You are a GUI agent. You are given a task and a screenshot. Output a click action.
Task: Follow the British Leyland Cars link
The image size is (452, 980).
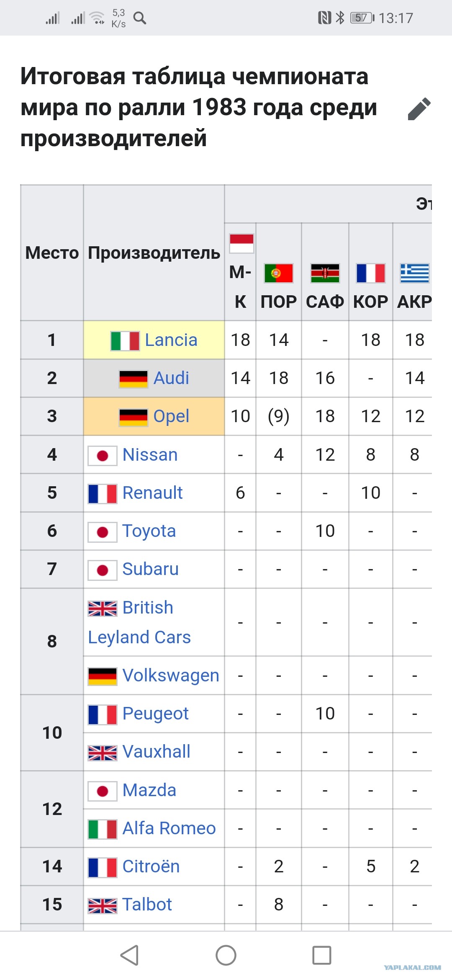pos(139,622)
